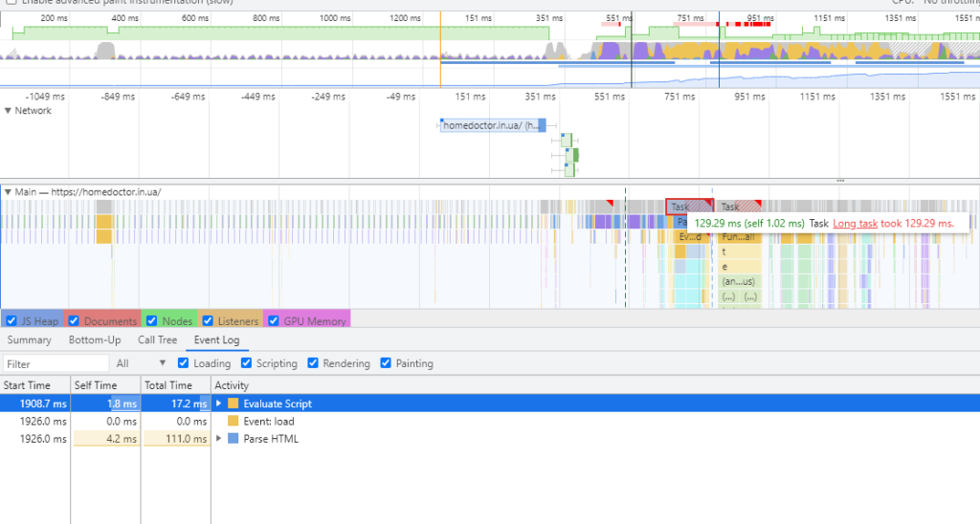
Task: Click the 4.2 ms self time cell
Action: coord(105,439)
